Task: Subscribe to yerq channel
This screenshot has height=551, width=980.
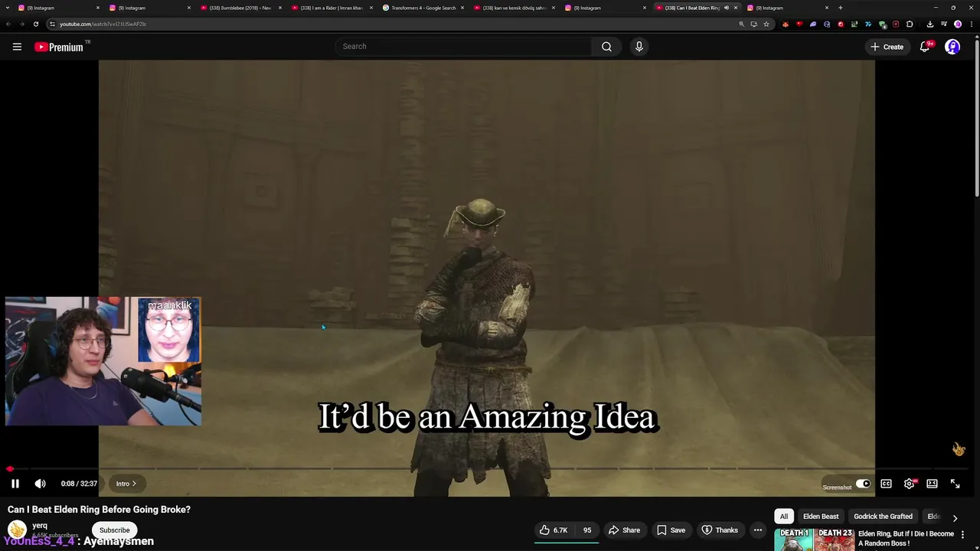Action: 114,530
